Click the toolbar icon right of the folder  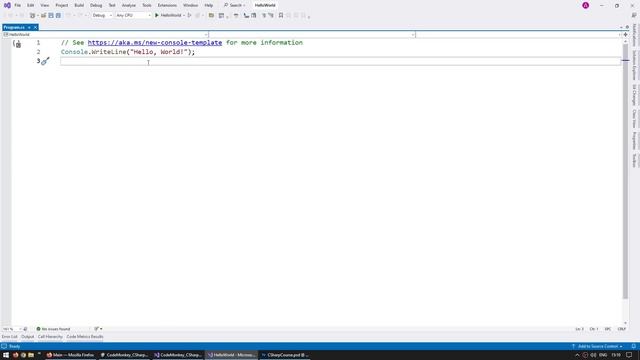(221, 16)
